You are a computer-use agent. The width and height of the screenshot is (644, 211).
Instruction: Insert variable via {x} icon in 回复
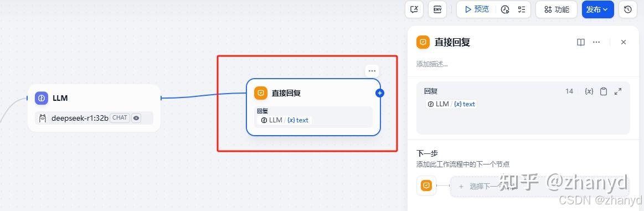click(589, 91)
